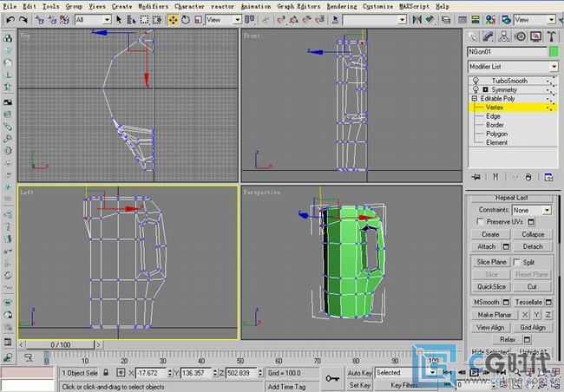The height and width of the screenshot is (392, 564).
Task: Select Polygon sub-object level
Action: tap(496, 134)
